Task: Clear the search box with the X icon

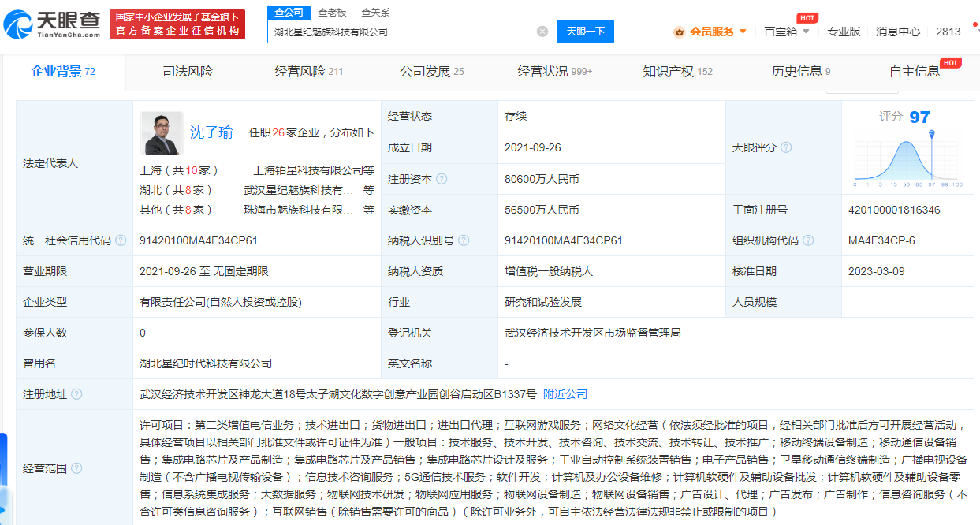Action: [x=542, y=32]
